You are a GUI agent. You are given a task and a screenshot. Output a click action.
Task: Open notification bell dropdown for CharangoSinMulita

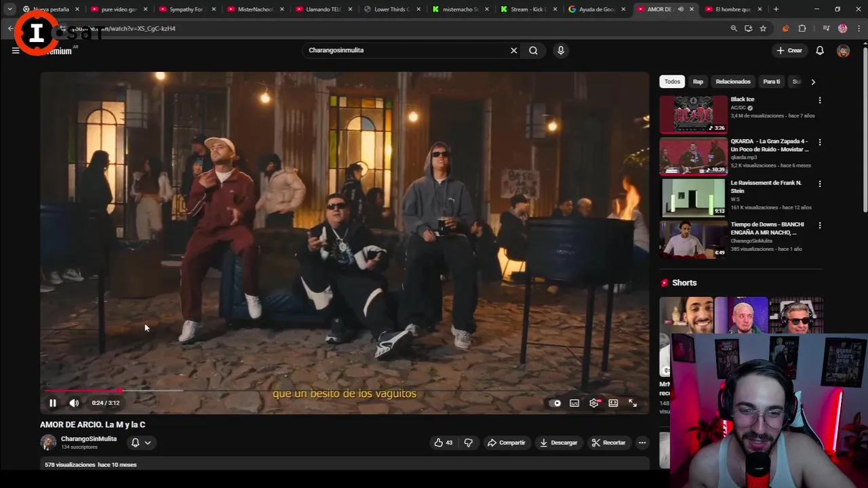pyautogui.click(x=140, y=443)
